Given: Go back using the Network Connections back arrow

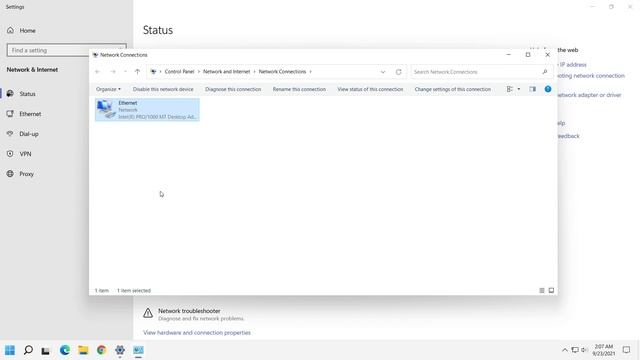Looking at the screenshot, I should [98, 72].
